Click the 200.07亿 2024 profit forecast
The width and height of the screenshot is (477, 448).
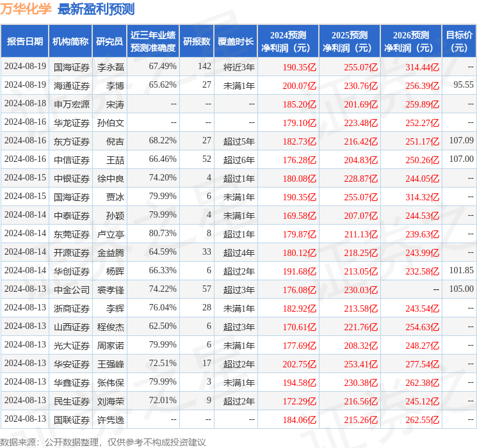300,86
